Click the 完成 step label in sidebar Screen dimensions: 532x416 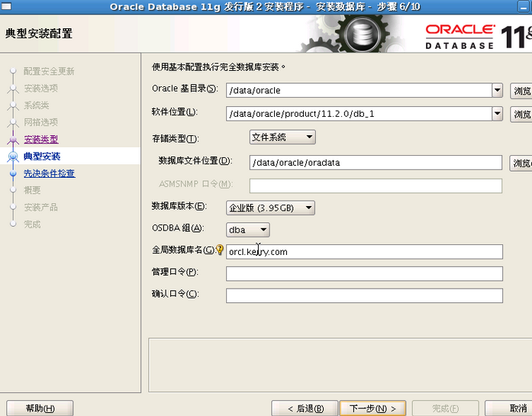coord(32,224)
